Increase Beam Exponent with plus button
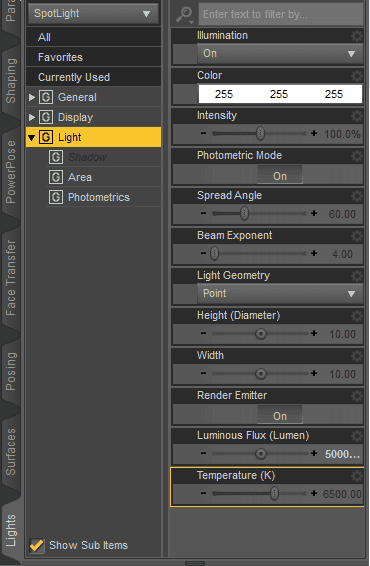370x566 pixels. tap(314, 253)
